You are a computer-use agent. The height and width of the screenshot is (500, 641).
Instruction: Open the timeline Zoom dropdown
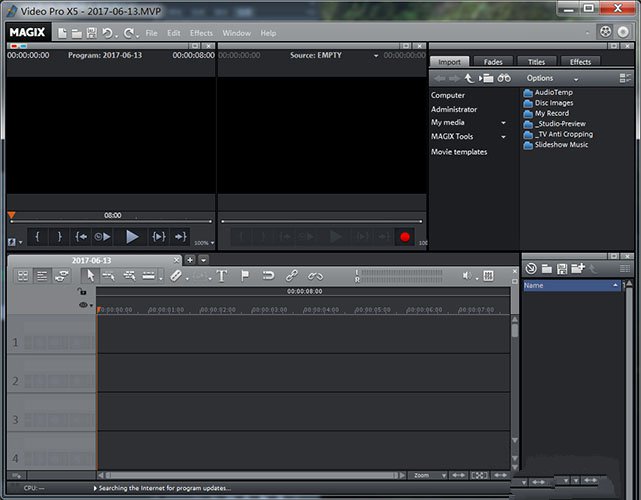(x=428, y=475)
